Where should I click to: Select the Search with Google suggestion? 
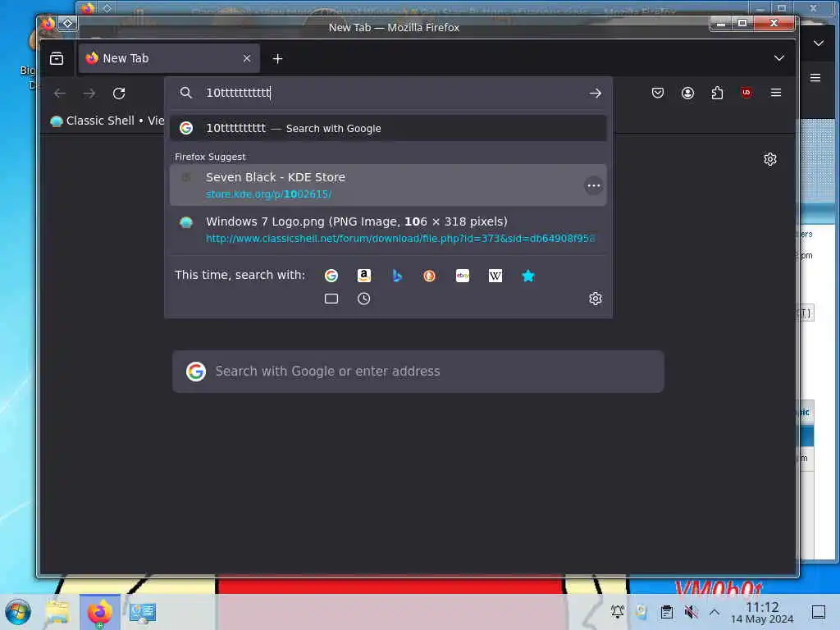(x=388, y=128)
